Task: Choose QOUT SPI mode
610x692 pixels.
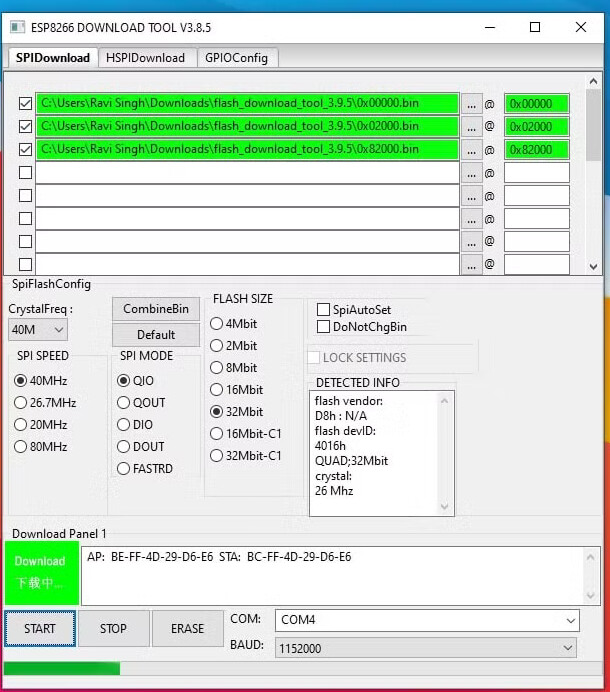Action: [124, 402]
